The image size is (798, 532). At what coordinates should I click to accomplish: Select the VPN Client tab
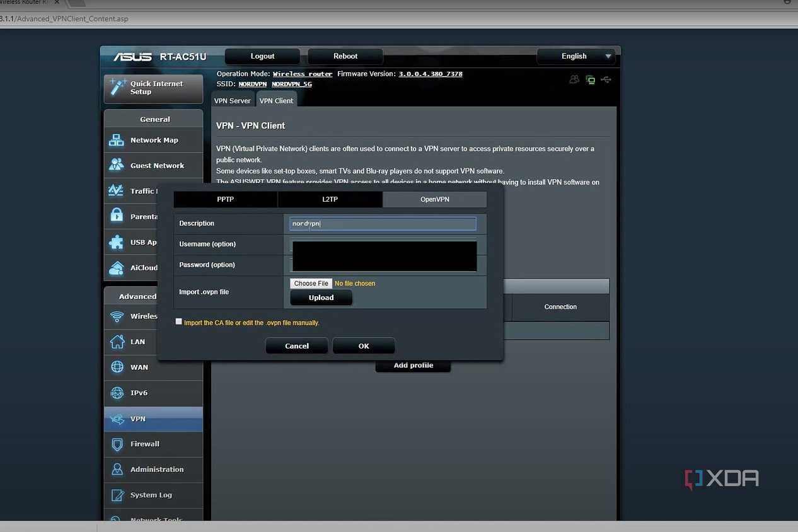pyautogui.click(x=276, y=101)
